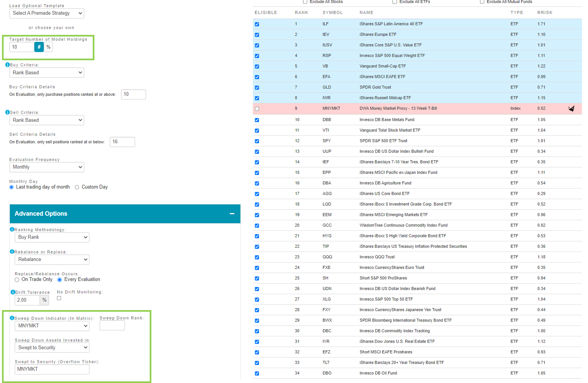Viewport: 588px width, 383px height.
Task: Sort table by NAME column header
Action: (x=366, y=13)
